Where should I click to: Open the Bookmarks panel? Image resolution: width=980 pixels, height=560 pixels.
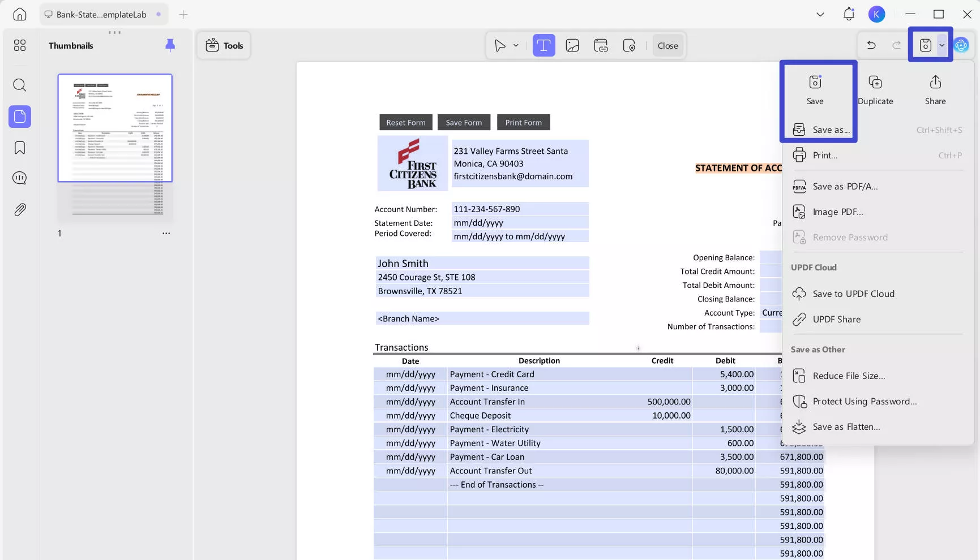click(x=19, y=147)
